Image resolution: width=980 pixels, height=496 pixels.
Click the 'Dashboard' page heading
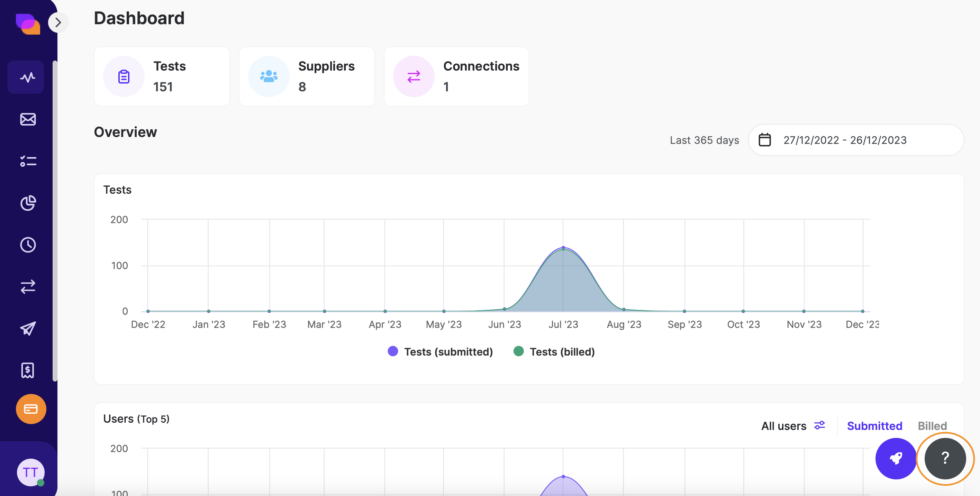[x=139, y=18]
